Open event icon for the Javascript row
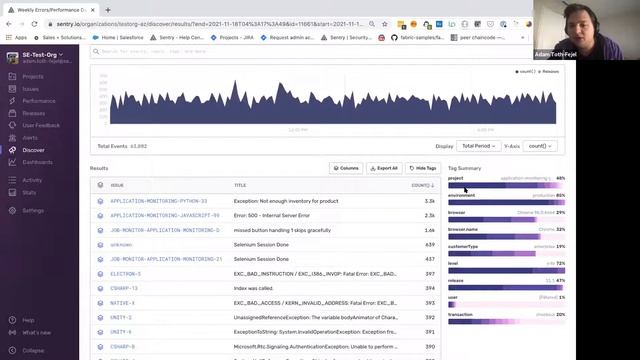Viewport: 640px width, 360px height. point(100,215)
